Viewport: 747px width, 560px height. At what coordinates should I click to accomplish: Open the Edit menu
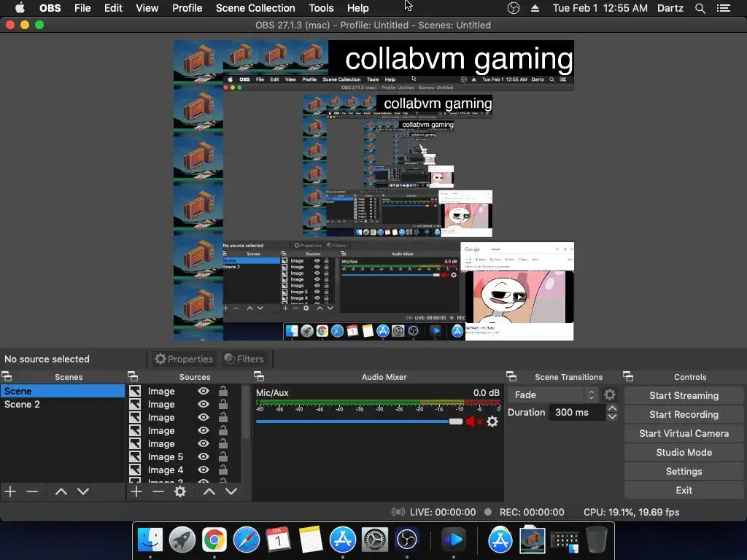pos(113,8)
